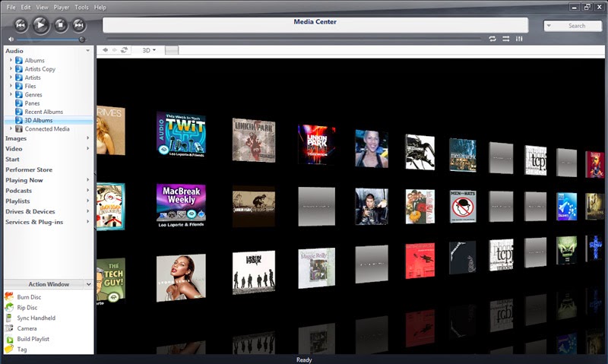Open the 3D view dropdown
Viewport: 608px width, 364px height.
(x=149, y=50)
